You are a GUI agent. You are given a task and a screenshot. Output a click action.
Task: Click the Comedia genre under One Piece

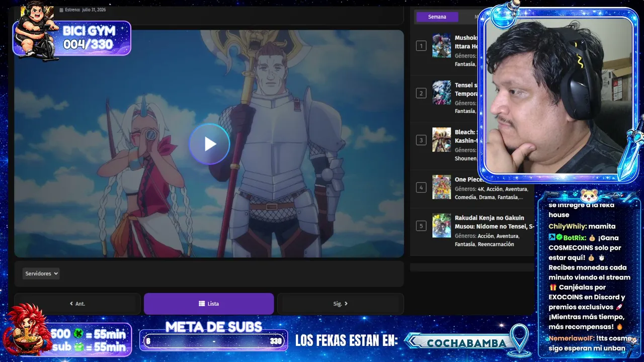click(465, 197)
